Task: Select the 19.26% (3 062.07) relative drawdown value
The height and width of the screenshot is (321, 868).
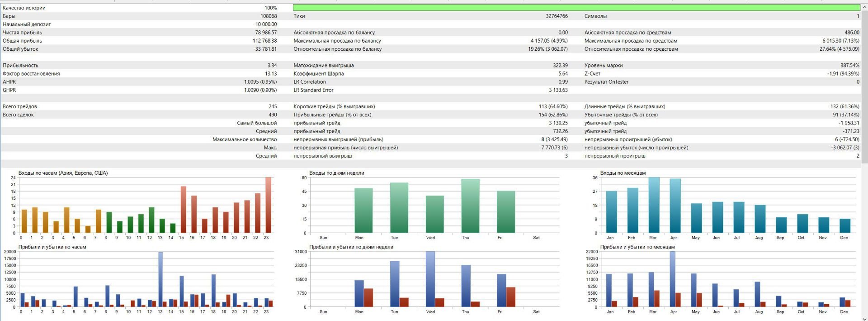Action: click(x=548, y=49)
